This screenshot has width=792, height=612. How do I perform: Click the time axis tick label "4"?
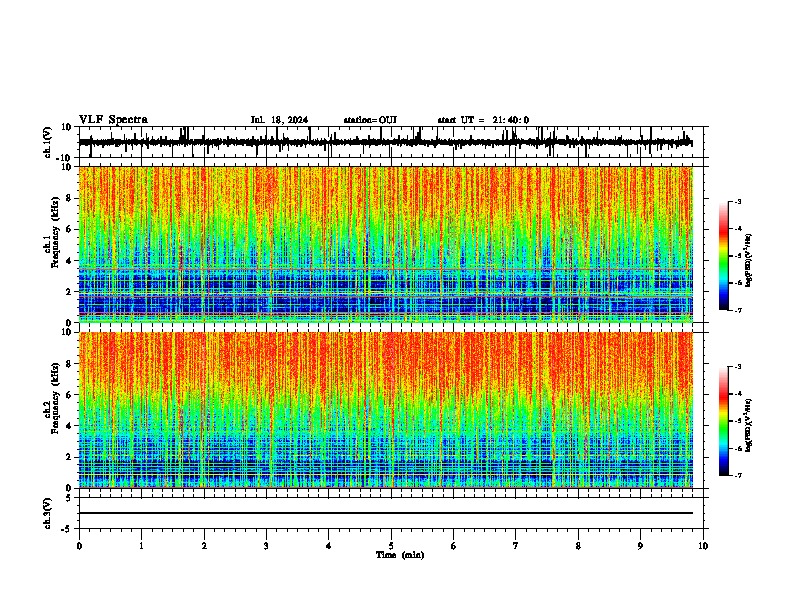[329, 546]
